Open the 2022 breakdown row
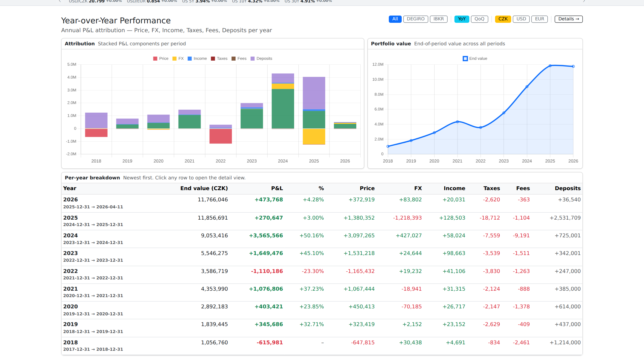The width and height of the screenshot is (644, 362). pos(322,275)
